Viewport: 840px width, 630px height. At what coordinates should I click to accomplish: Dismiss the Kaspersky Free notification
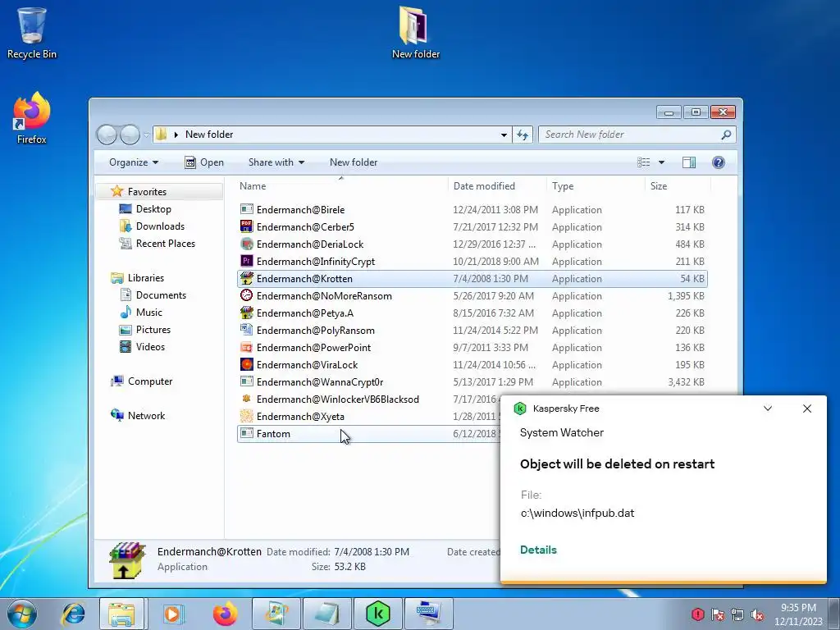pyautogui.click(x=807, y=409)
